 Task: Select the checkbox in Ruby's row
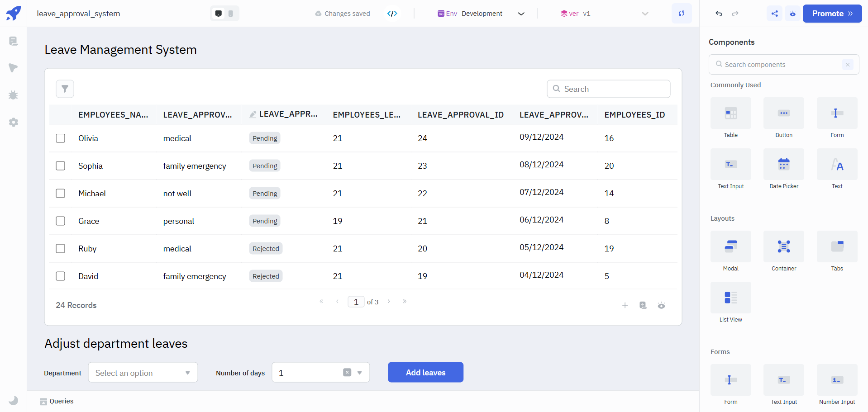(61, 249)
